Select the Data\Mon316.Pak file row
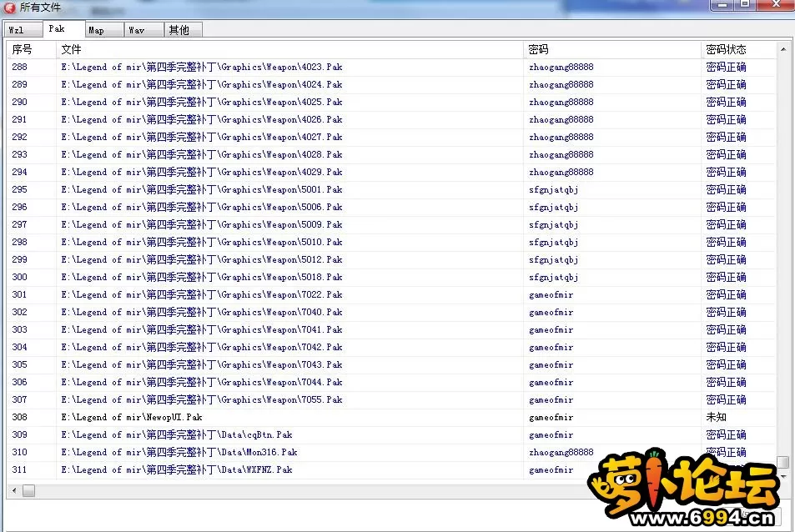795x532 pixels. [x=391, y=452]
